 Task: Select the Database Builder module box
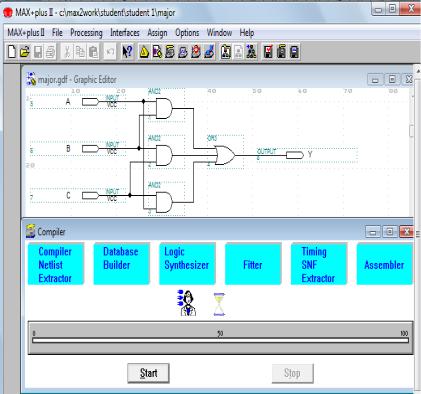point(121,264)
